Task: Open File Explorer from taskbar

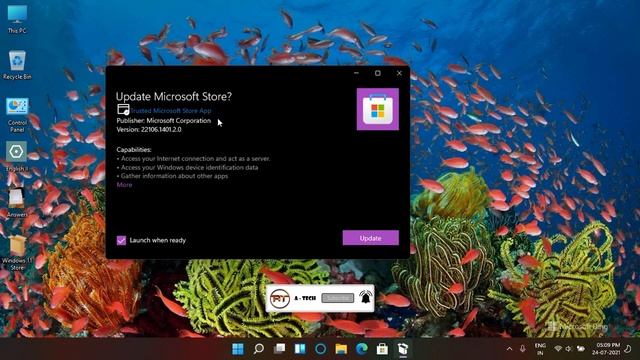Action: (341, 349)
